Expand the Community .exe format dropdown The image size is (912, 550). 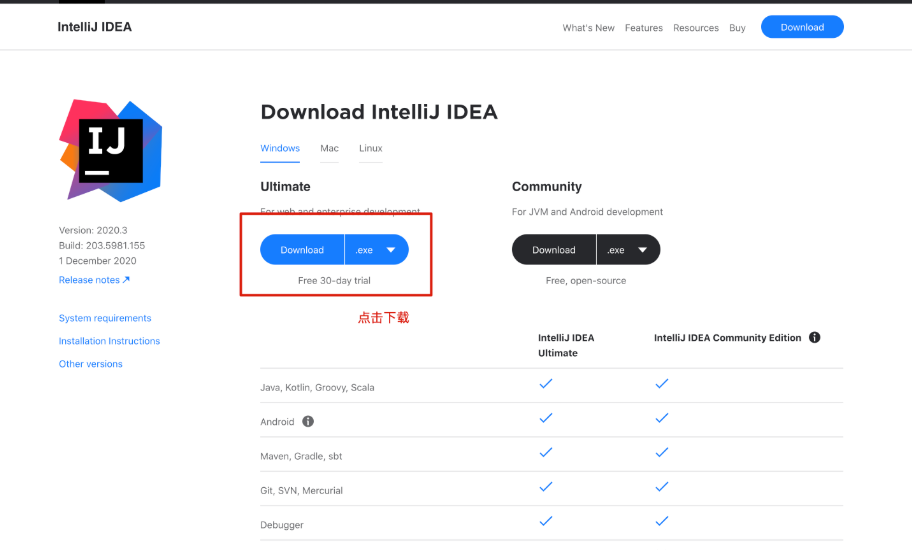coord(629,249)
